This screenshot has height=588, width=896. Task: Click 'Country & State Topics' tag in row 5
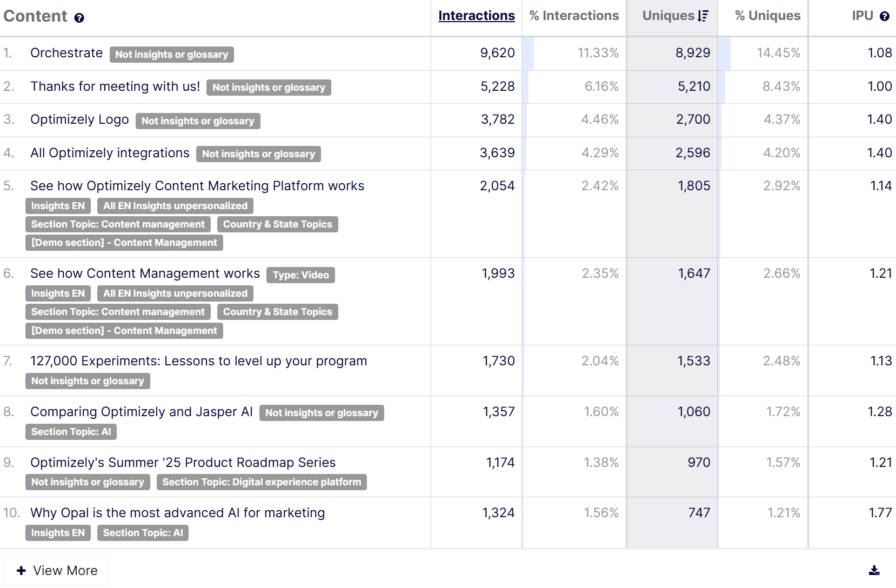[277, 224]
